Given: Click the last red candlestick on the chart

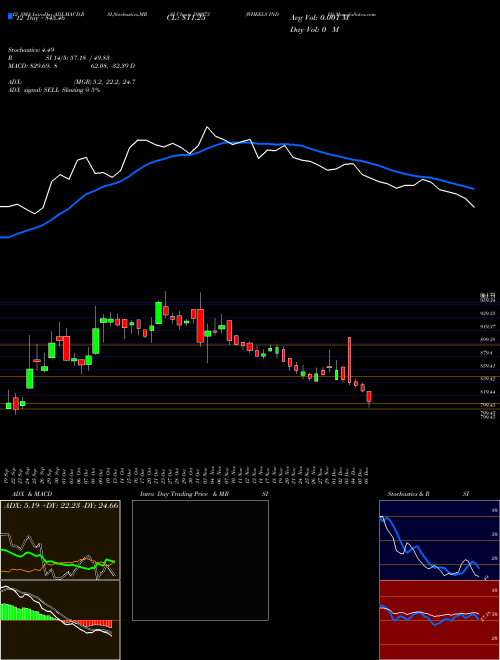Looking at the screenshot, I should pyautogui.click(x=369, y=396).
